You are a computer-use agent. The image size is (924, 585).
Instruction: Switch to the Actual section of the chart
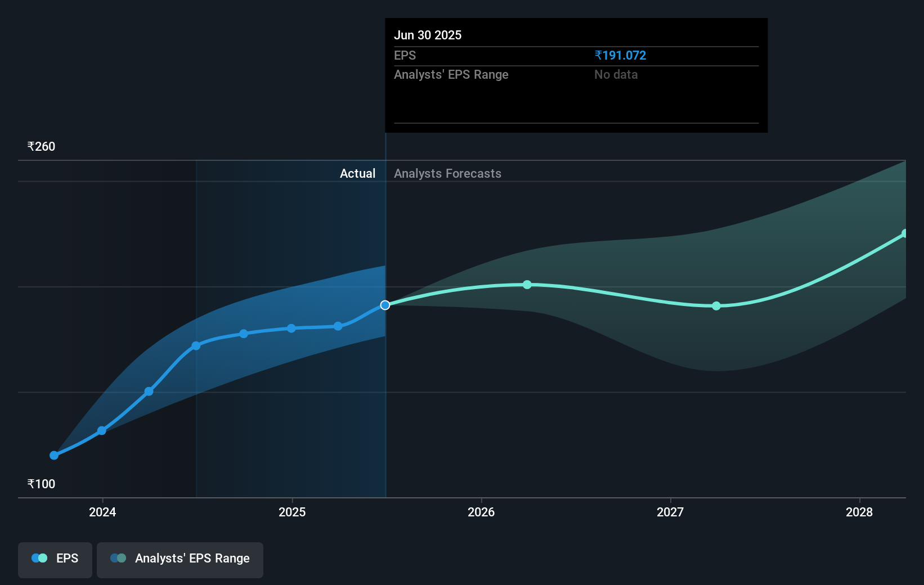tap(358, 173)
